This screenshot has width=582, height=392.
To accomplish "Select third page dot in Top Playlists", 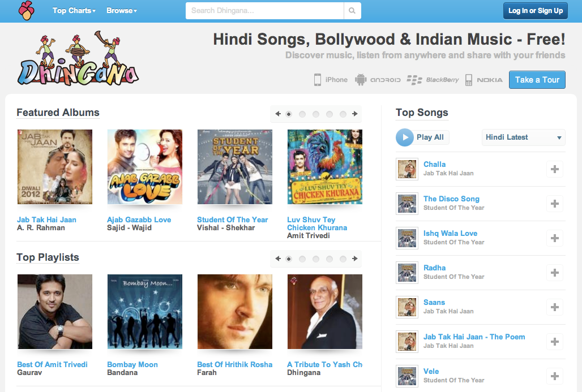I will coord(316,259).
